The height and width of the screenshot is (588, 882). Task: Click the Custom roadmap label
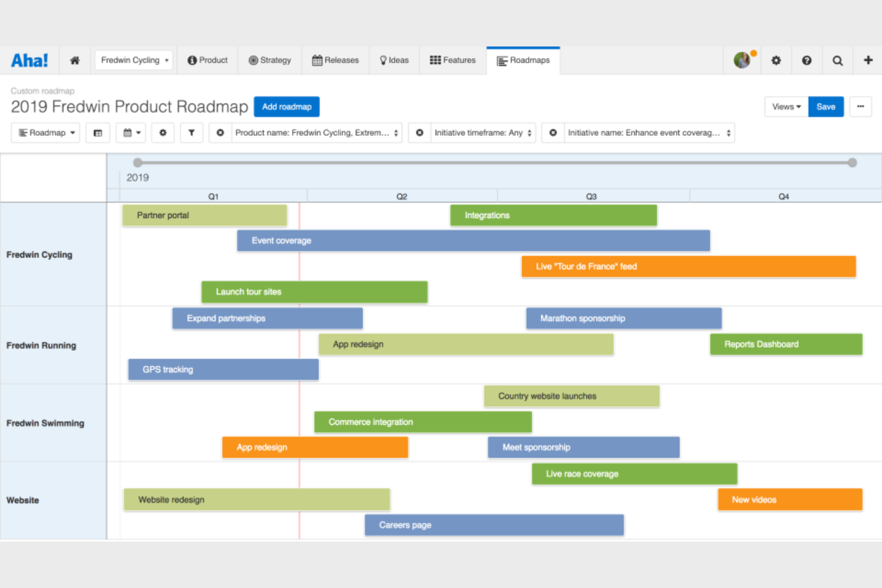(42, 91)
